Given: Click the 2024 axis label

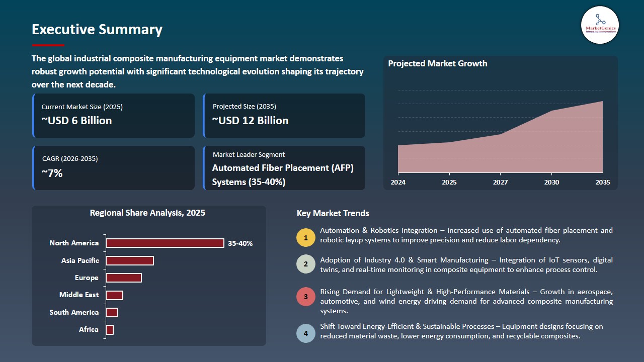Looking at the screenshot, I should 398,183.
